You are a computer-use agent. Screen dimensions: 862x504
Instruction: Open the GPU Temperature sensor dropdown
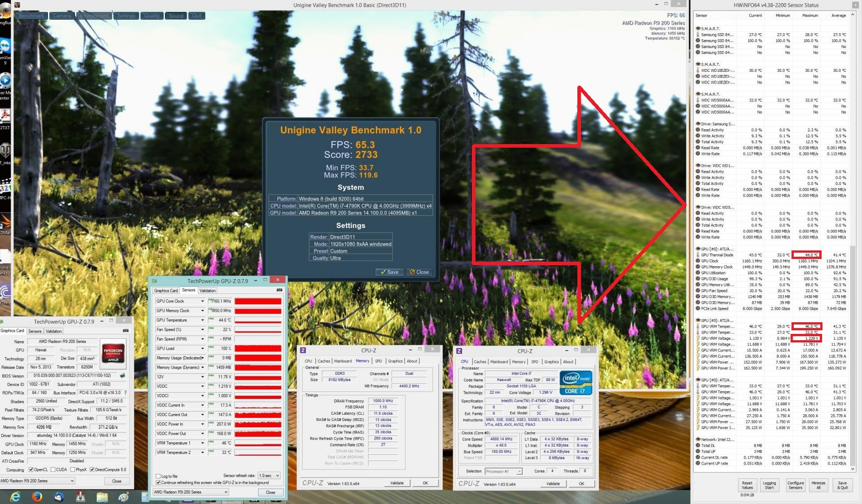click(x=202, y=320)
